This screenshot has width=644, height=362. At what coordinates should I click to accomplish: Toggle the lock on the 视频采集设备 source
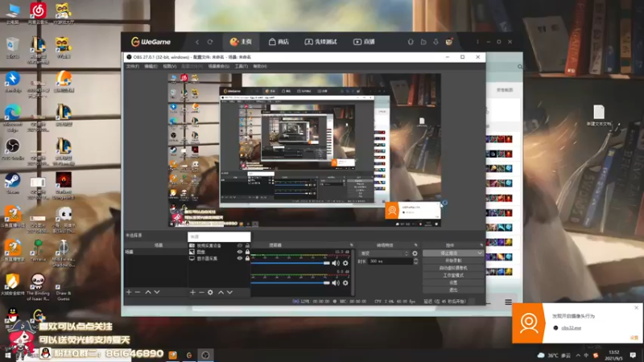[x=247, y=245]
